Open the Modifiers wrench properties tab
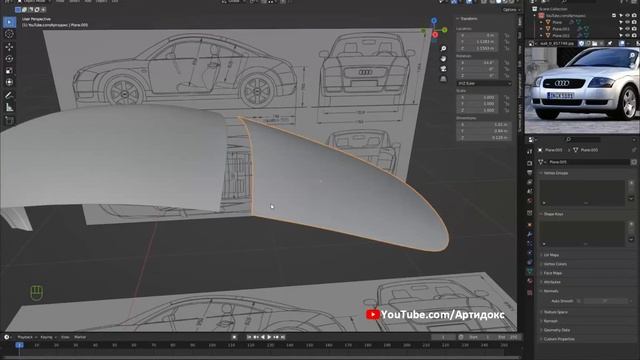 pyautogui.click(x=529, y=234)
